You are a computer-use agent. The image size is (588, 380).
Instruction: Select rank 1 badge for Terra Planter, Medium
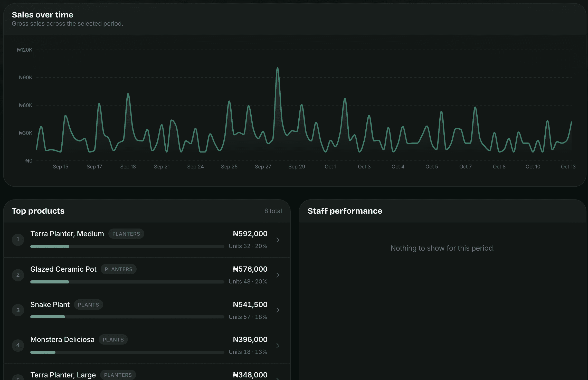pos(18,240)
